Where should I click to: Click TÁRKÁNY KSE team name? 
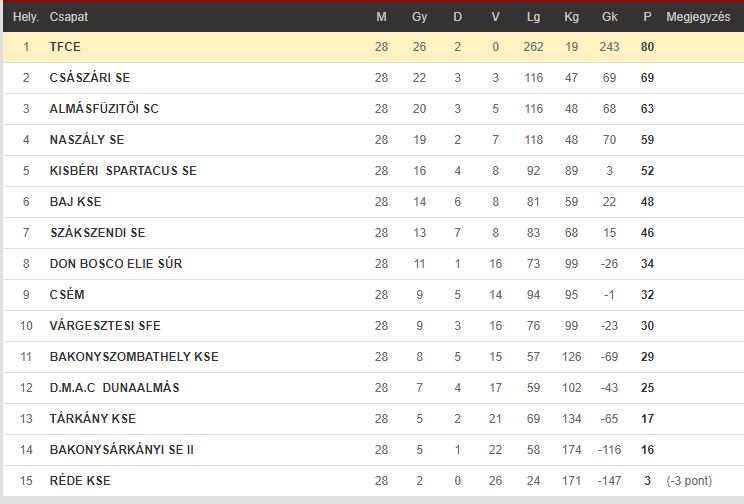pos(93,419)
